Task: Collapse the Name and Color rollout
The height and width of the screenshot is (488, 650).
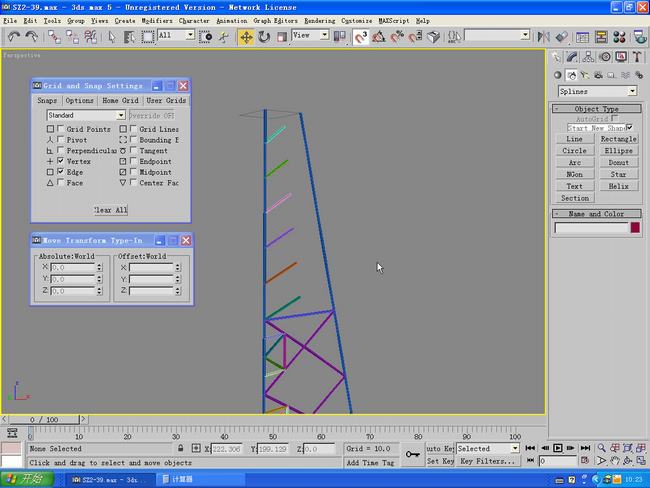Action: point(597,214)
